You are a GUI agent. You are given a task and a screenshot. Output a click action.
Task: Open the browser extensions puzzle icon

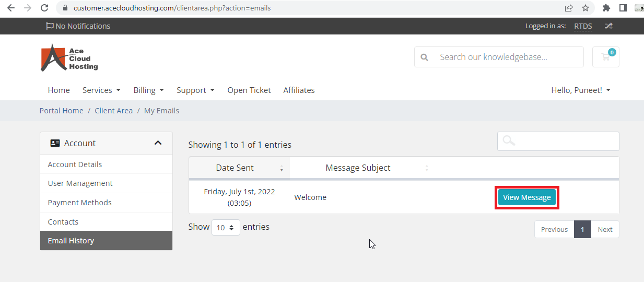[x=606, y=8]
